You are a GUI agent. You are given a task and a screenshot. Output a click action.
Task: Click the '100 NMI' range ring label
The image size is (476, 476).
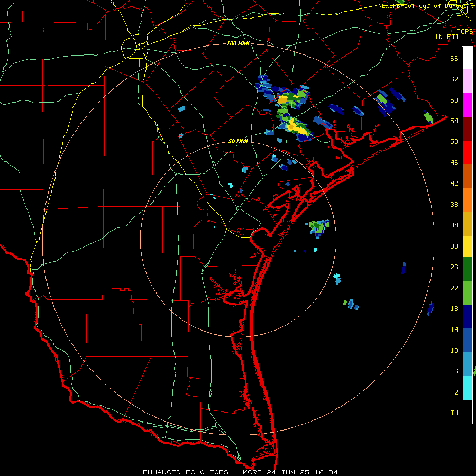pyautogui.click(x=238, y=44)
